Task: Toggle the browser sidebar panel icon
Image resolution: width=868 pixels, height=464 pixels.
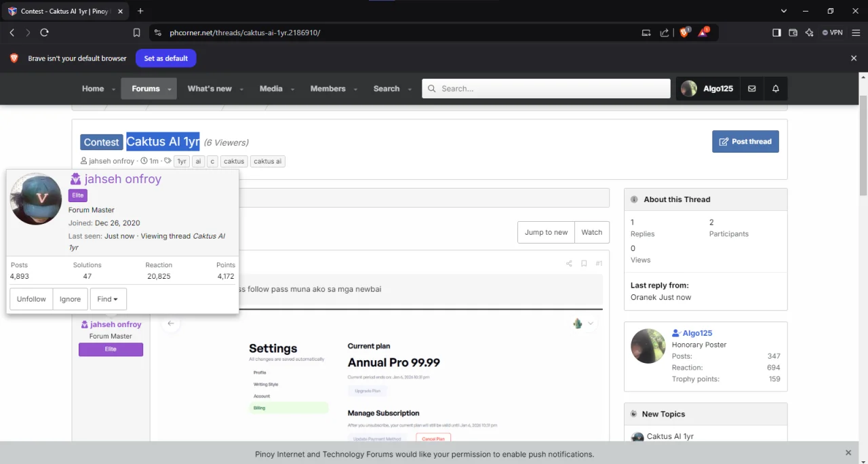Action: pos(776,33)
